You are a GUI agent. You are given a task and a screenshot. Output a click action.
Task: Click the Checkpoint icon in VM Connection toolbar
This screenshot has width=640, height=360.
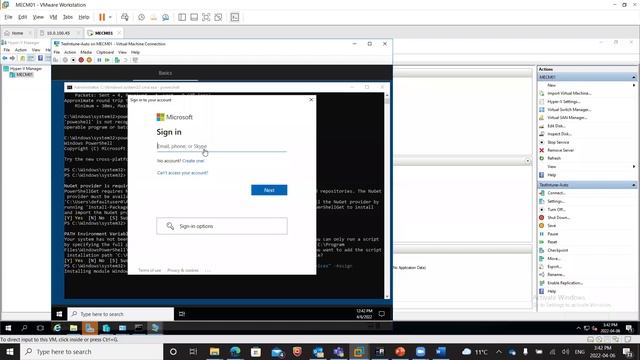117,60
